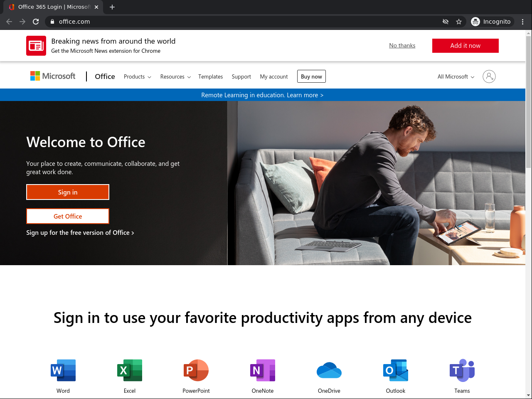Bookmark this page with the star icon
The width and height of the screenshot is (532, 399).
click(459, 22)
